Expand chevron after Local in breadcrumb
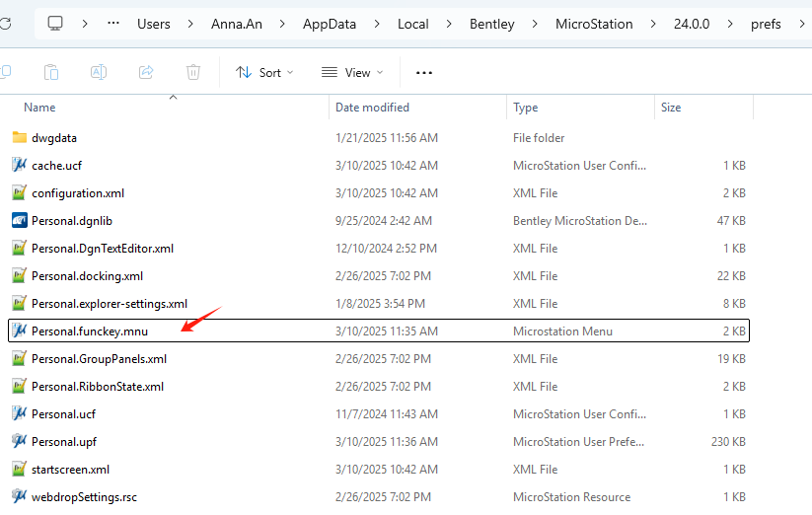This screenshot has height=515, width=812. [x=449, y=24]
